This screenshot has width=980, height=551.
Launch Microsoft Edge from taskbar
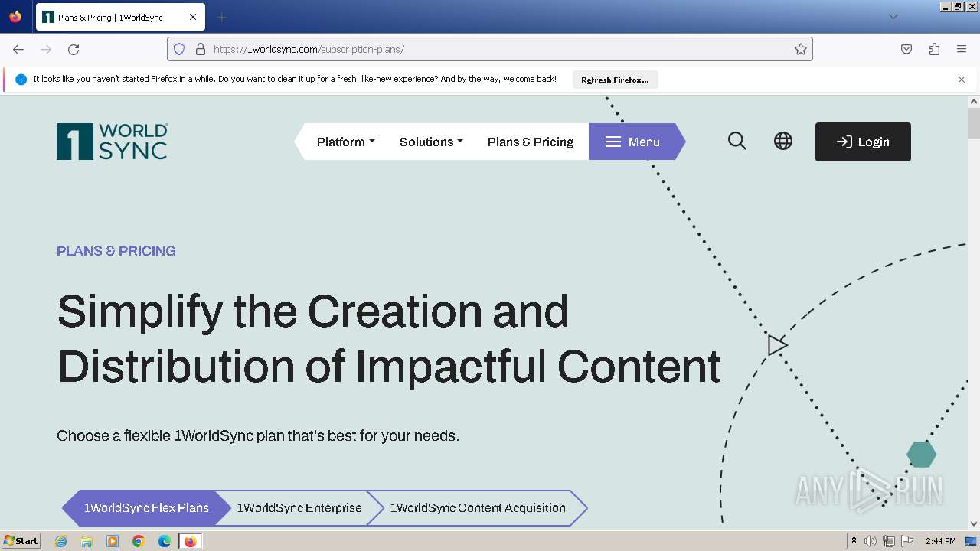coord(165,541)
